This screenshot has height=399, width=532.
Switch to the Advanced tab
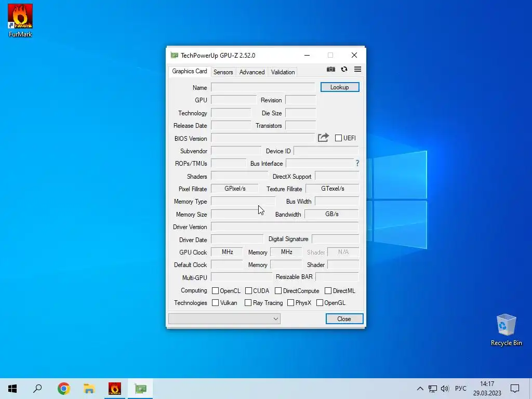tap(252, 72)
